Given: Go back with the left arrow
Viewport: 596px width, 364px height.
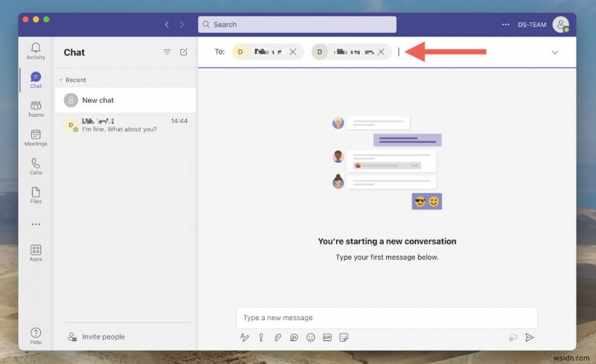Looking at the screenshot, I should pyautogui.click(x=167, y=25).
